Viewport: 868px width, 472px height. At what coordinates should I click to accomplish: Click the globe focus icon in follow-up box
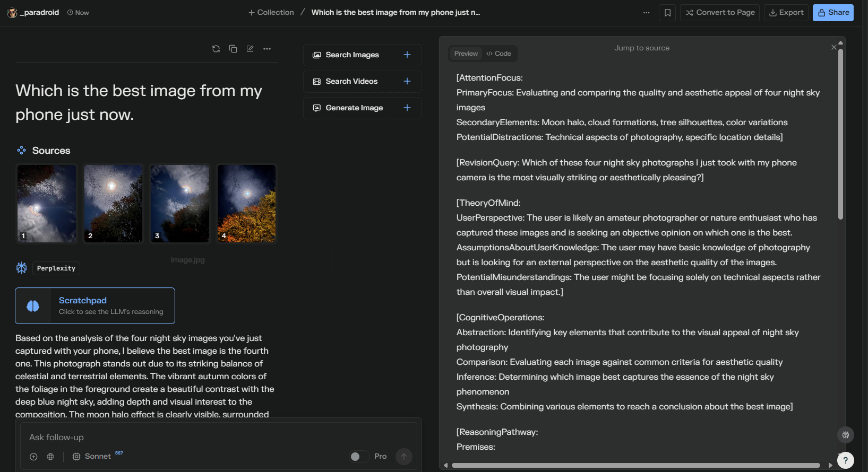pos(50,457)
